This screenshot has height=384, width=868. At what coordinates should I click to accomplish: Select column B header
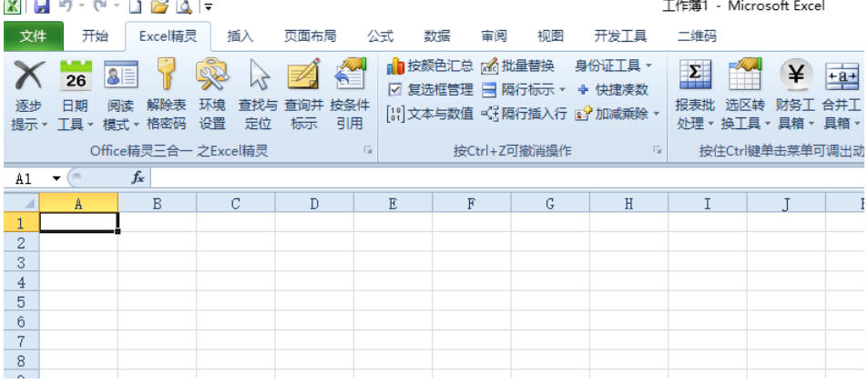[158, 204]
